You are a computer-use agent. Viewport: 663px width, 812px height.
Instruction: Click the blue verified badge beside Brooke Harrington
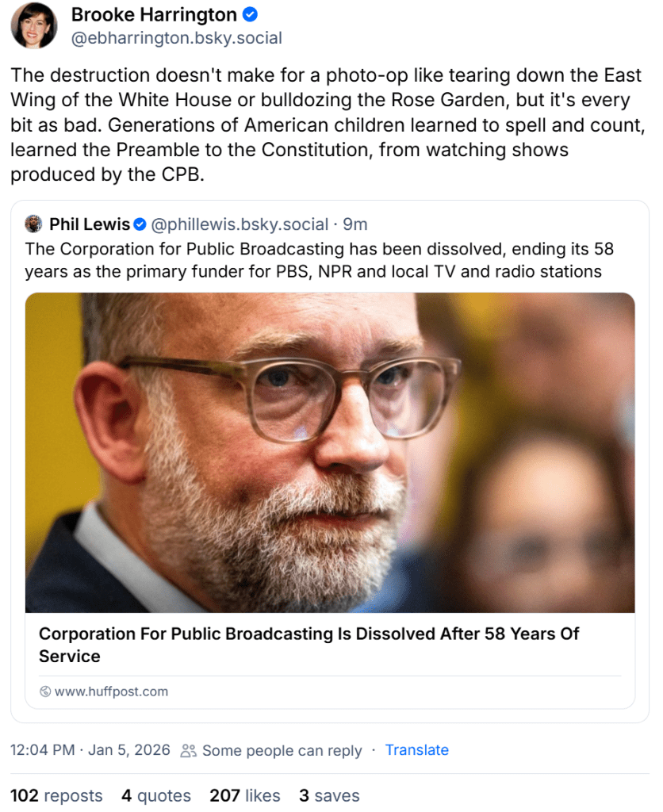pos(251,15)
